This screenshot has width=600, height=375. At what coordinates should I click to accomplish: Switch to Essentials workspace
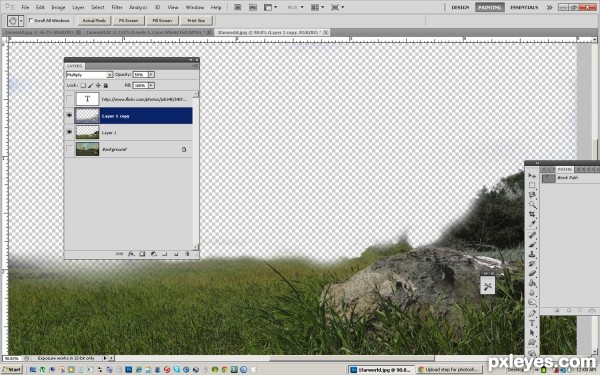[x=524, y=7]
